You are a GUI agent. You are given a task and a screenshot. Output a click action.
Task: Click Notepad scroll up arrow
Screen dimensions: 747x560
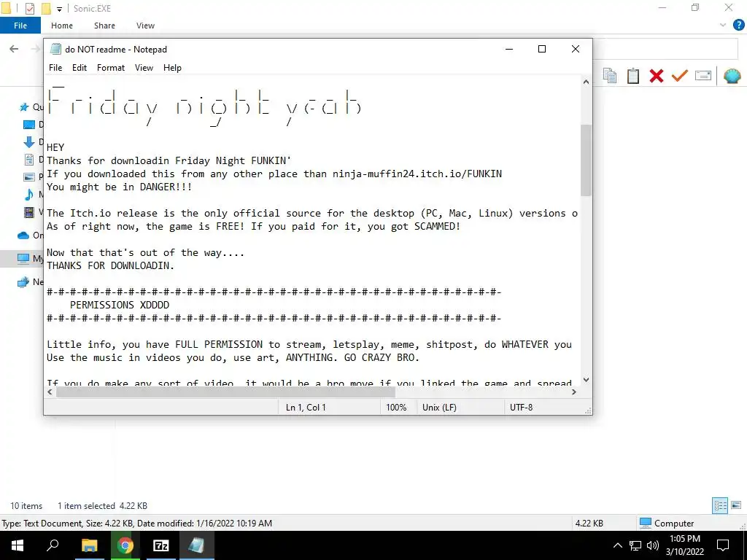point(586,82)
